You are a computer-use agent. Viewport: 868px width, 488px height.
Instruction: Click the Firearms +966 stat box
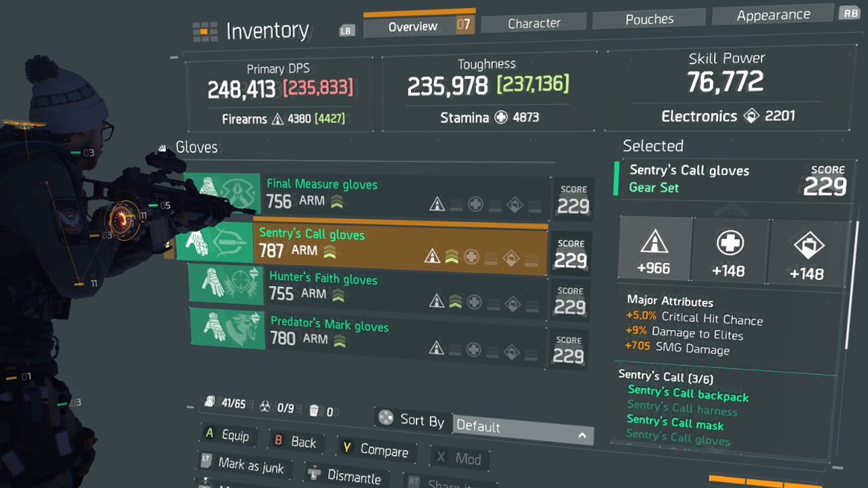pos(655,249)
